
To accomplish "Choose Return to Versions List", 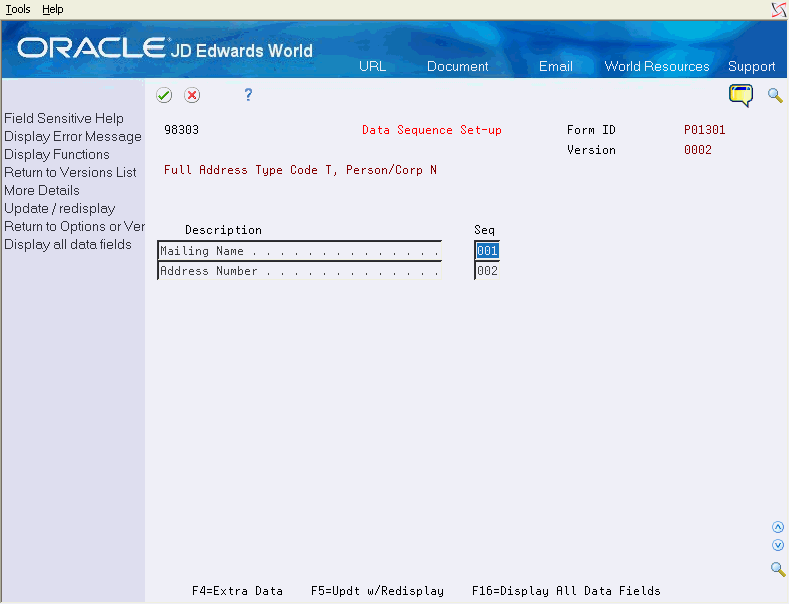I will pyautogui.click(x=70, y=173).
